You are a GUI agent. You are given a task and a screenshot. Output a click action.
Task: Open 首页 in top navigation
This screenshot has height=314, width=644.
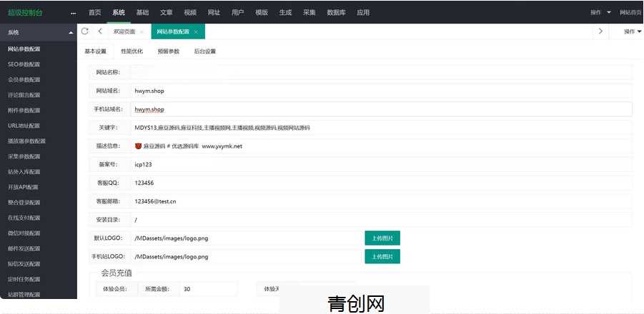tap(94, 12)
